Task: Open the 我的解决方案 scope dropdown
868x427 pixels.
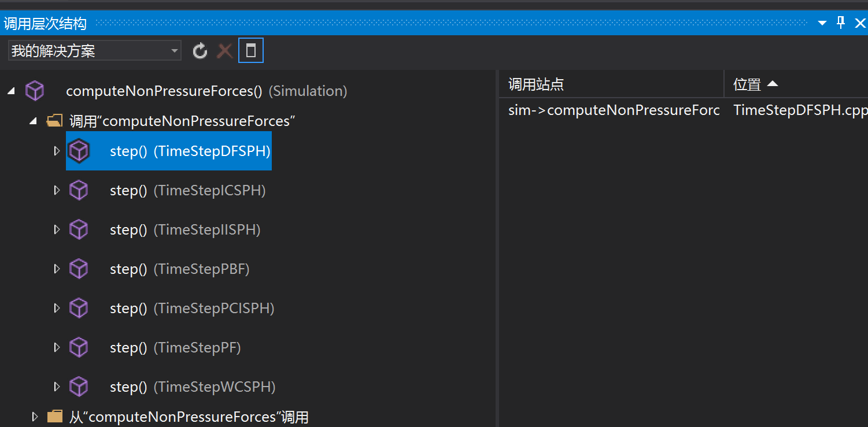Action: click(x=95, y=51)
